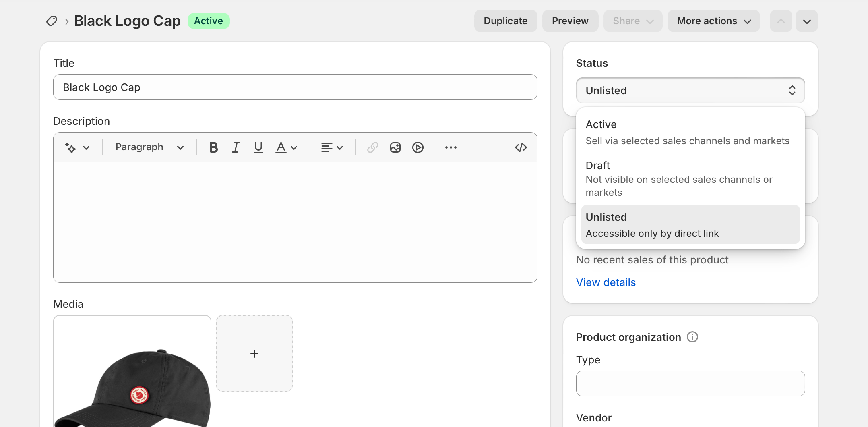Expand AI generate dropdown chevron
868x427 pixels.
click(86, 147)
